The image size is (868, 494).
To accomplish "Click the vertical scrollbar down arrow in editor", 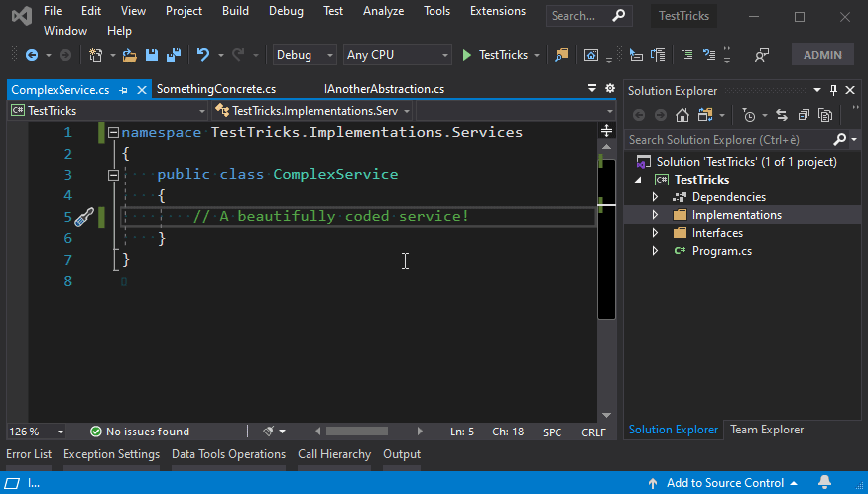I will tap(607, 415).
